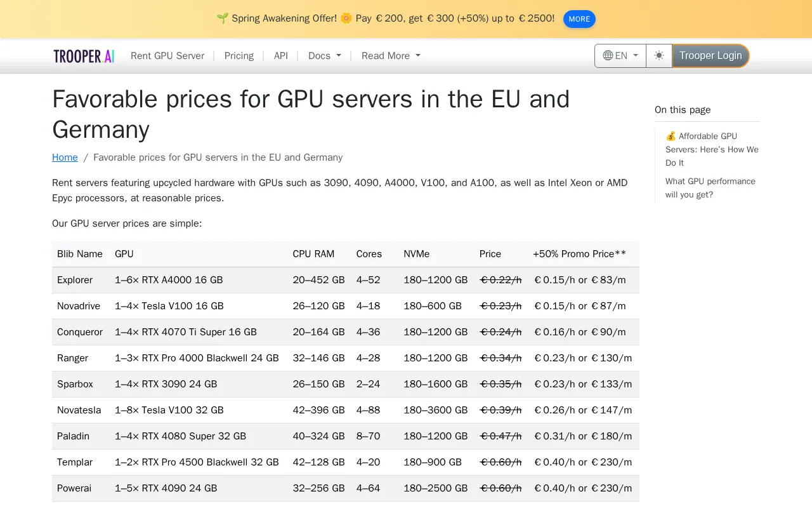Click '1–4× Tesla V100 16 GB' cell

pos(169,306)
